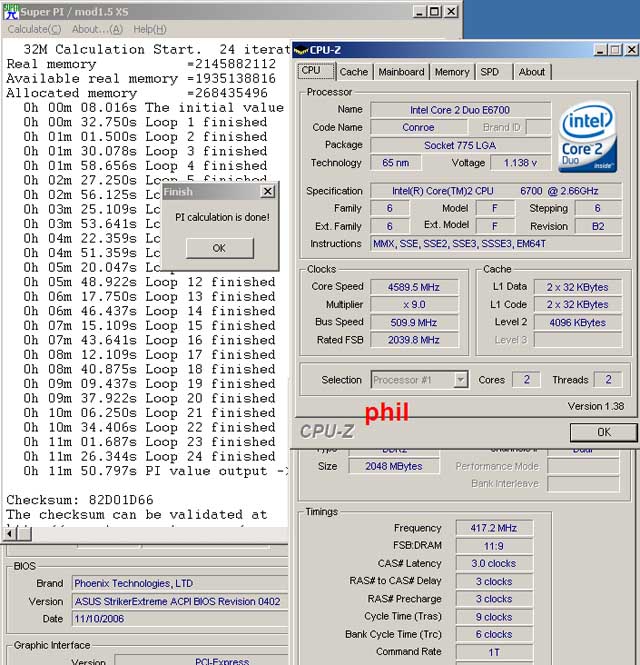Viewport: 640px width, 665px height.
Task: Click the Checksum 82D01D66 line
Action: pyautogui.click(x=80, y=500)
